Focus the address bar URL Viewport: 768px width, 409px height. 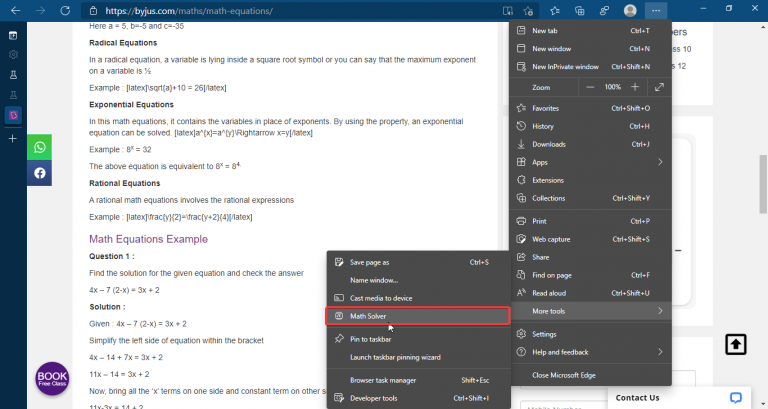tap(189, 11)
